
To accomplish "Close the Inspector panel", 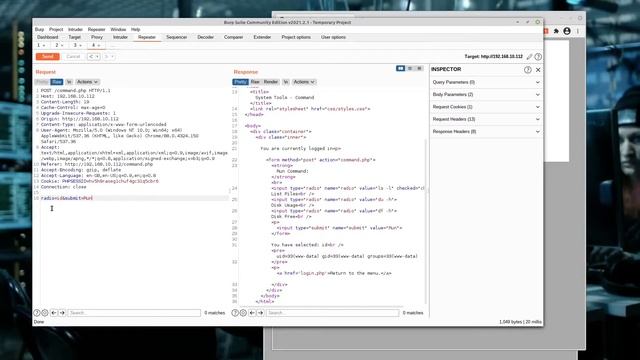I will coord(538,70).
